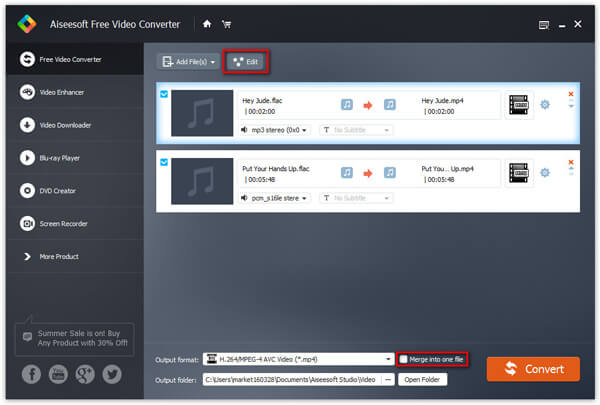Click the source audio icon for Put Your Hands Up

tap(347, 173)
